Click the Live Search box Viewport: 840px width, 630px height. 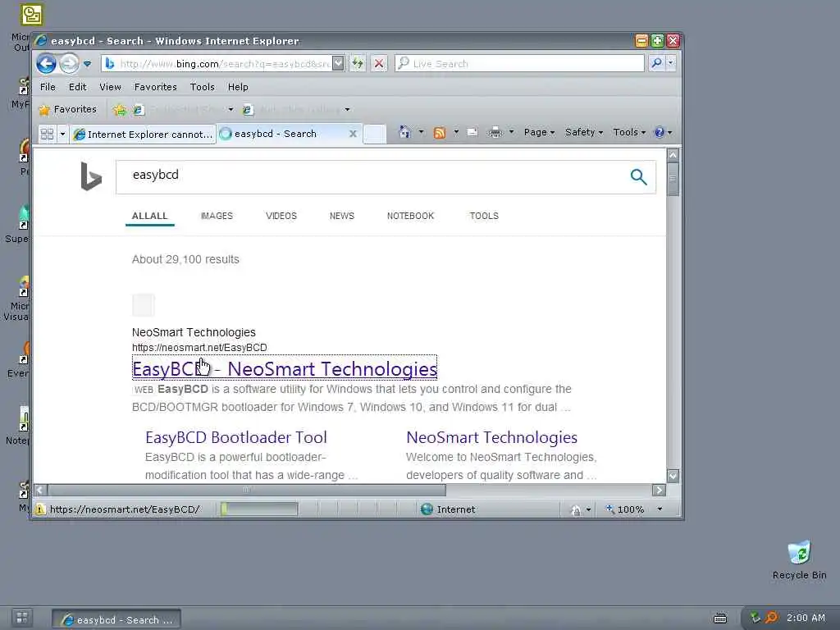pyautogui.click(x=519, y=64)
